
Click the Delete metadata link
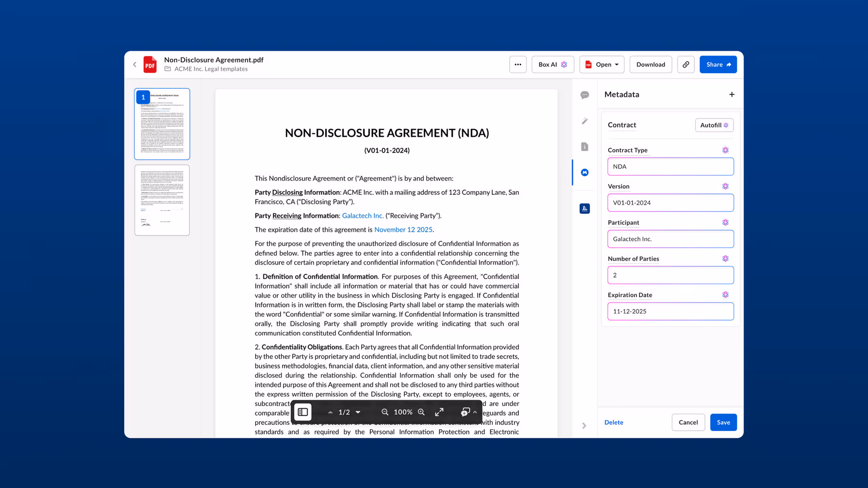pyautogui.click(x=613, y=422)
